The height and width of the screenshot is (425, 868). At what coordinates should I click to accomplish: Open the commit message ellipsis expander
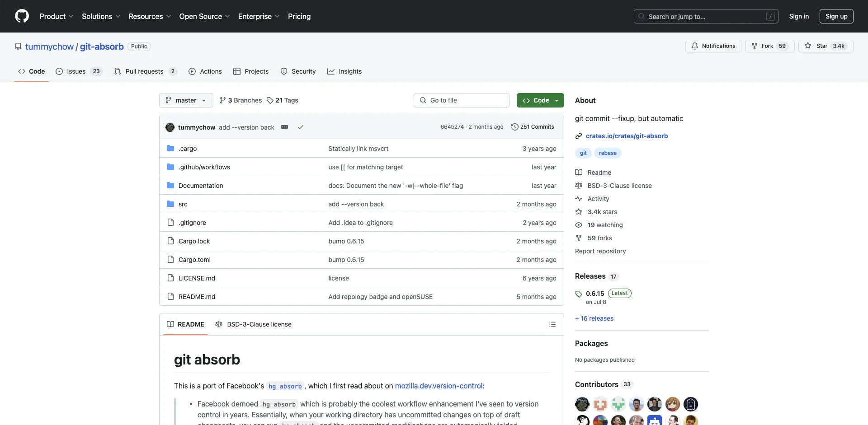(x=284, y=127)
